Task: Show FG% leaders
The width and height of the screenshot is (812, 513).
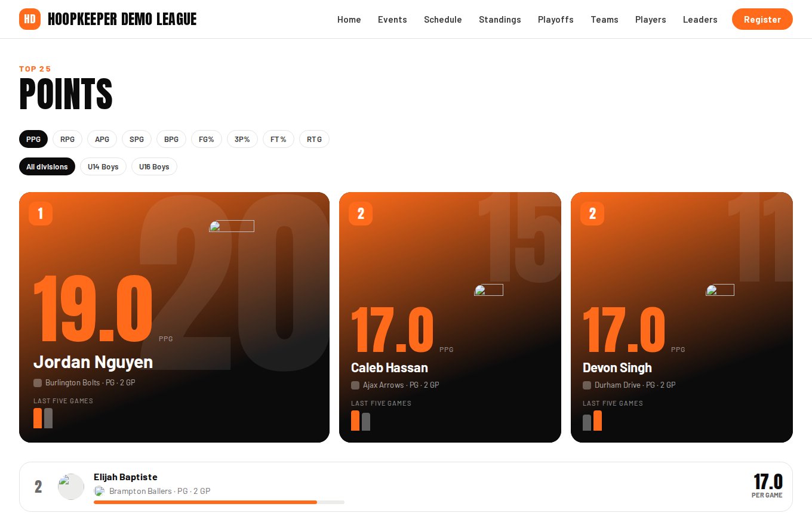Action: 207,139
